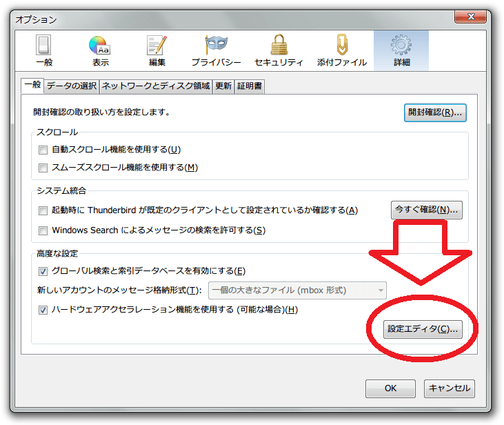
Task: Select 添付ファイル paperclip icon
Action: [x=342, y=51]
